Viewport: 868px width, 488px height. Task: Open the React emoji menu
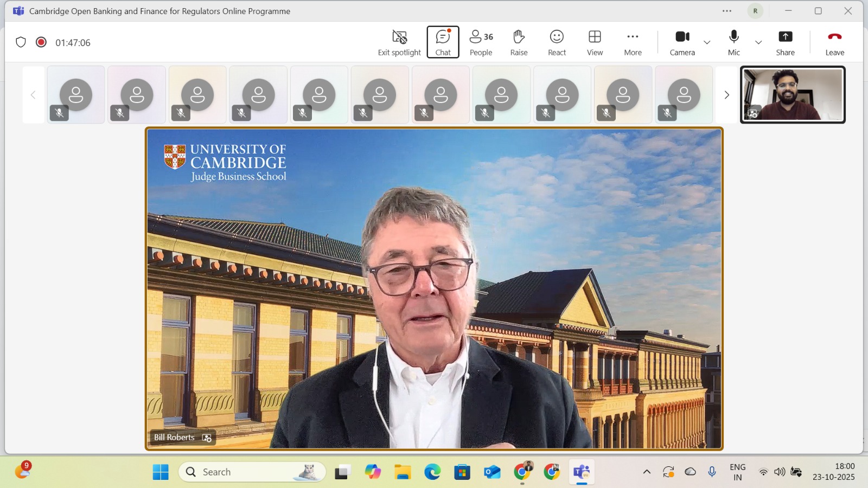557,42
